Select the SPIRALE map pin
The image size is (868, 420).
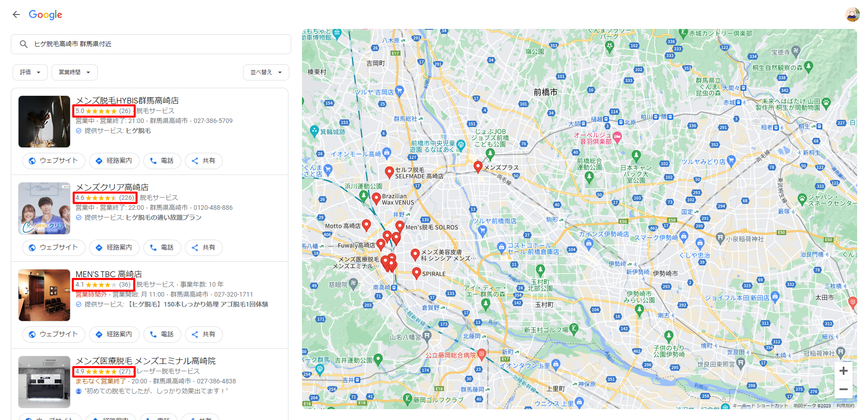(x=417, y=273)
